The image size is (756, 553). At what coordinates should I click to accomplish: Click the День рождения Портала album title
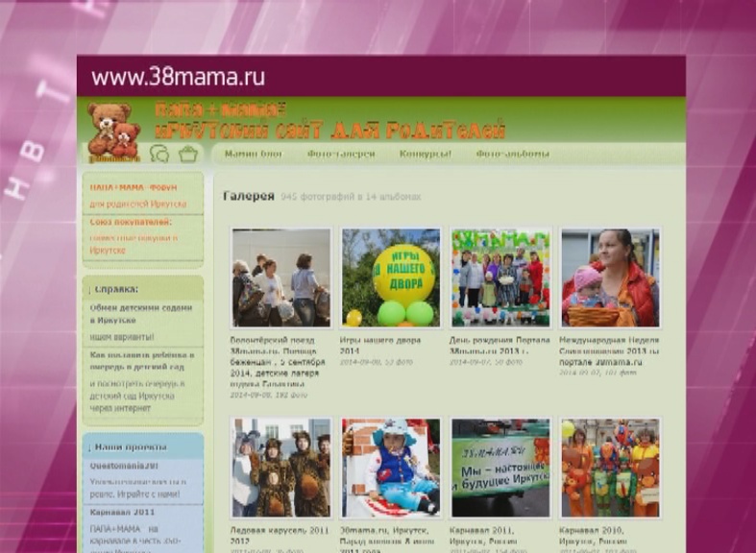pyautogui.click(x=500, y=346)
